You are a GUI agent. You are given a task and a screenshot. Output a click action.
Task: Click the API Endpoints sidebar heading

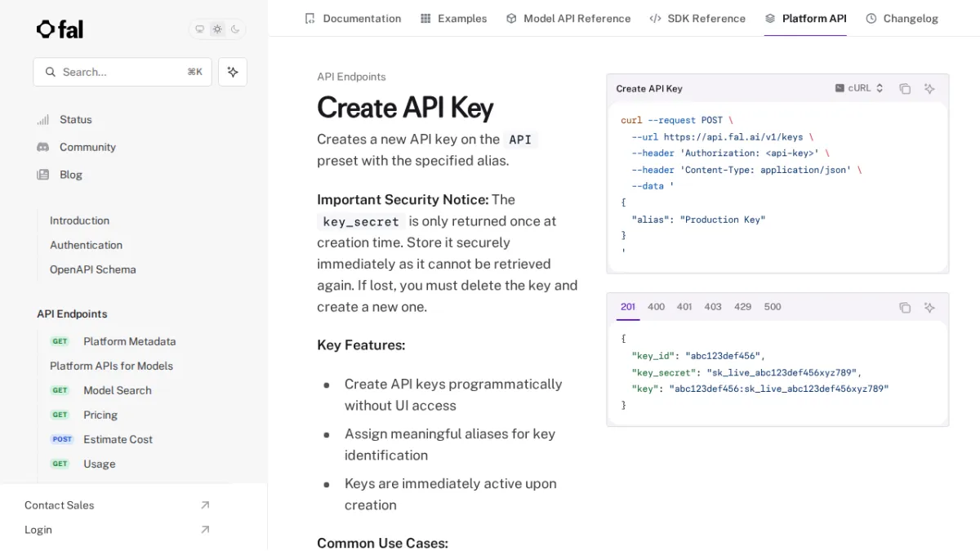[72, 313]
